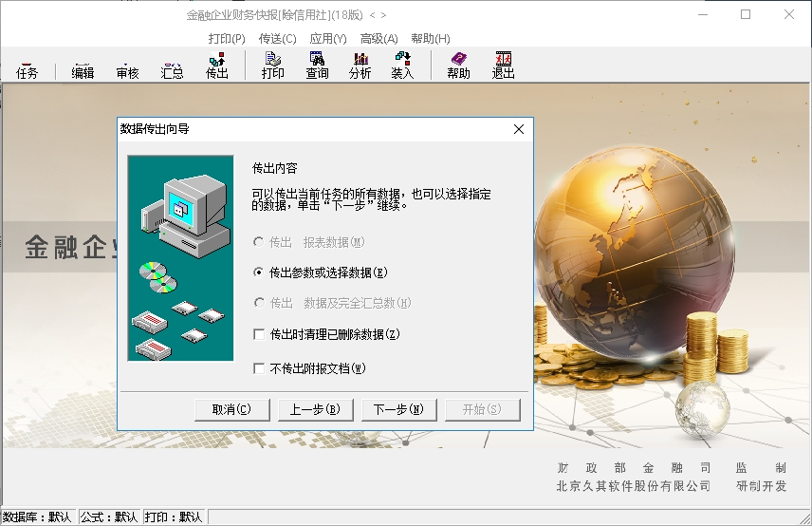The height and width of the screenshot is (526, 812).
Task: Open the 高级(A) menu
Action: coord(378,39)
